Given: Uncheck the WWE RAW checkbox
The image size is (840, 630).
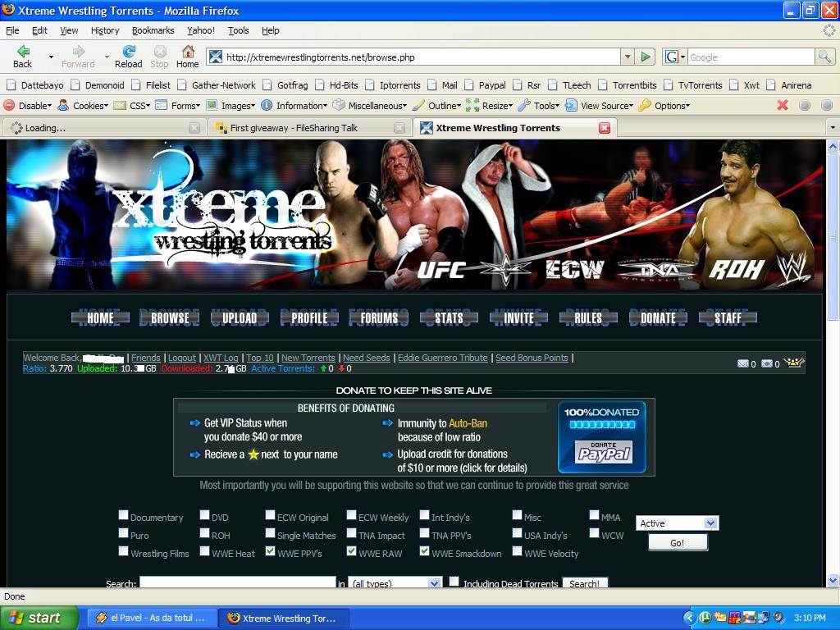Looking at the screenshot, I should 351,551.
